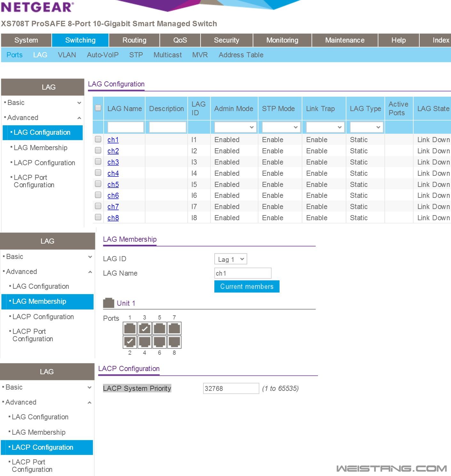Select port 4 icon in Unit 1
The image size is (451, 476).
(x=145, y=342)
